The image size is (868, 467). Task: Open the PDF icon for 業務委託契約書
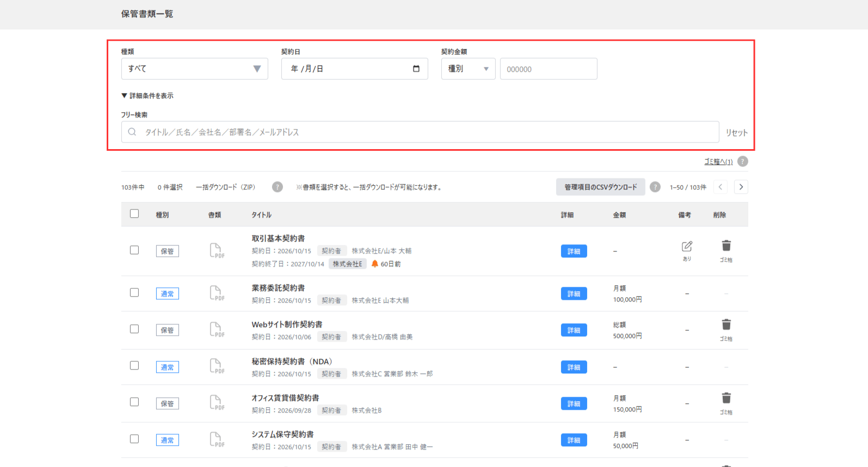click(x=217, y=293)
